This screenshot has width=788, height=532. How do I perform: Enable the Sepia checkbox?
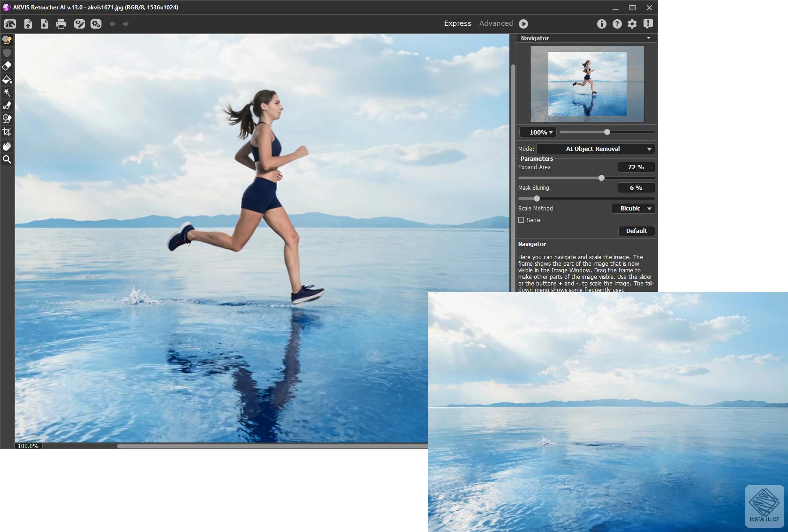[x=521, y=220]
